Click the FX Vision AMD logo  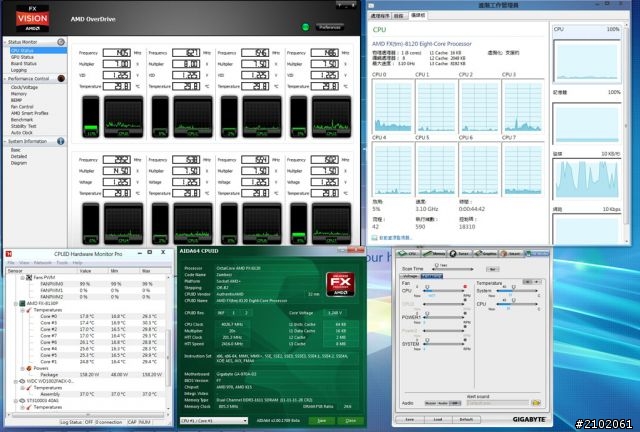(x=33, y=19)
